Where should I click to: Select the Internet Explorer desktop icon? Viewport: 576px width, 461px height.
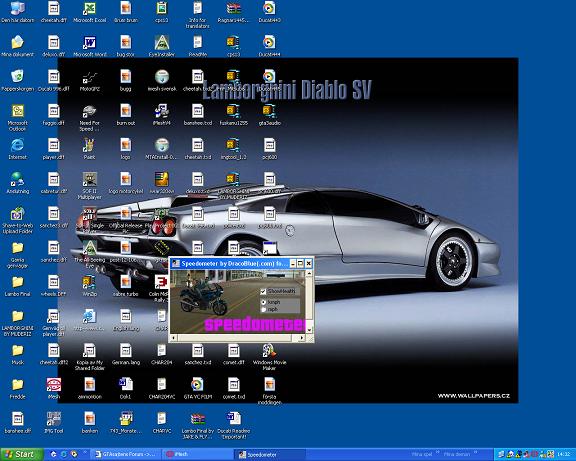pyautogui.click(x=17, y=149)
